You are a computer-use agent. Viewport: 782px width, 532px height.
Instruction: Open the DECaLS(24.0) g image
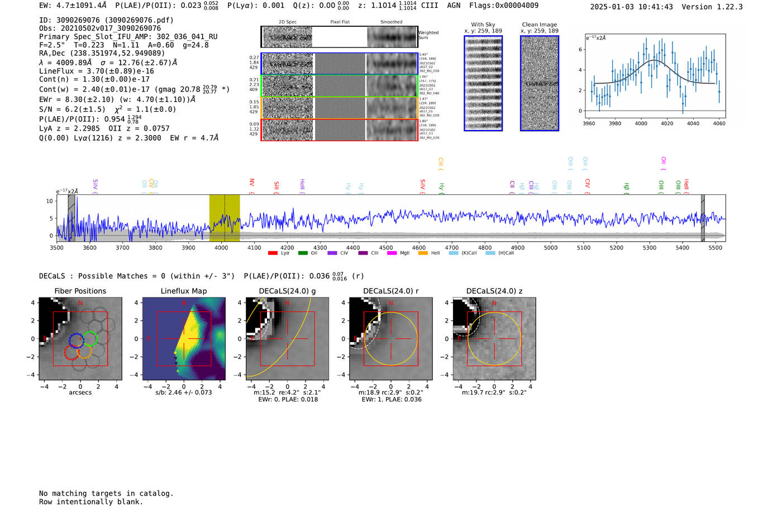pyautogui.click(x=288, y=339)
